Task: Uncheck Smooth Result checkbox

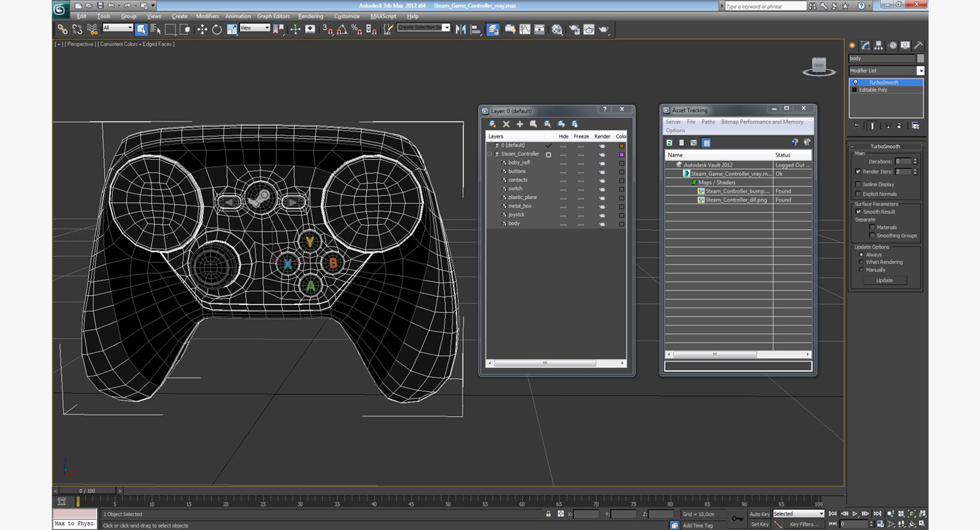Action: click(859, 212)
